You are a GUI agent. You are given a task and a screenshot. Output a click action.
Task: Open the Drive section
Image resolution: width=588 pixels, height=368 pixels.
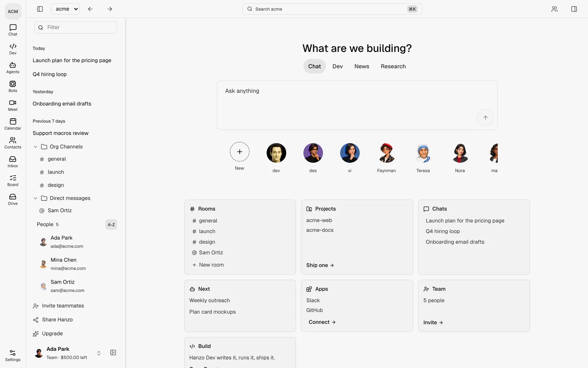pyautogui.click(x=13, y=200)
